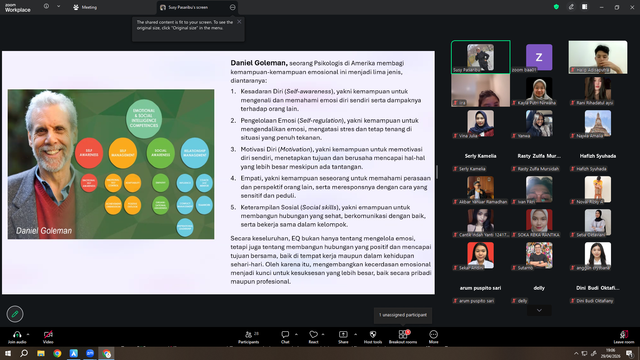
Task: Select Kayla Putri Nirwana's video tile
Action: (539, 91)
